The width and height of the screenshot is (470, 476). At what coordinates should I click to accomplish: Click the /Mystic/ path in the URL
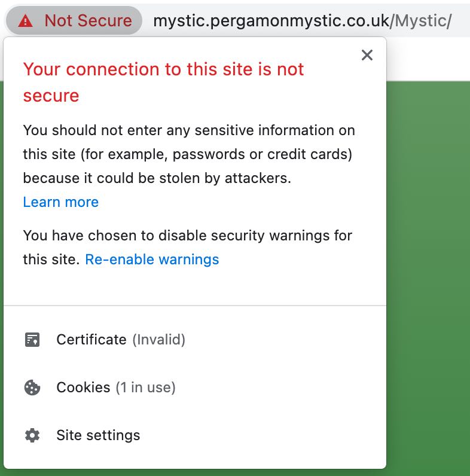420,21
